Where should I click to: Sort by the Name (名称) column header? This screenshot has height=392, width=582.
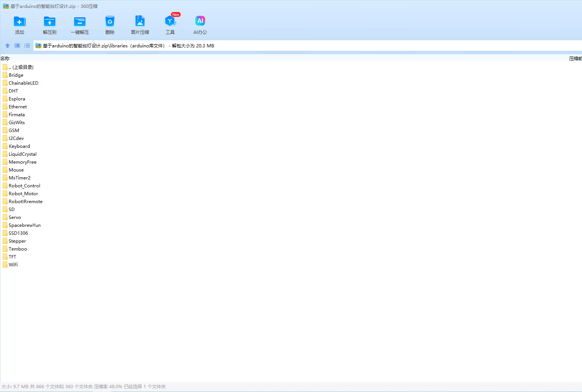5,59
